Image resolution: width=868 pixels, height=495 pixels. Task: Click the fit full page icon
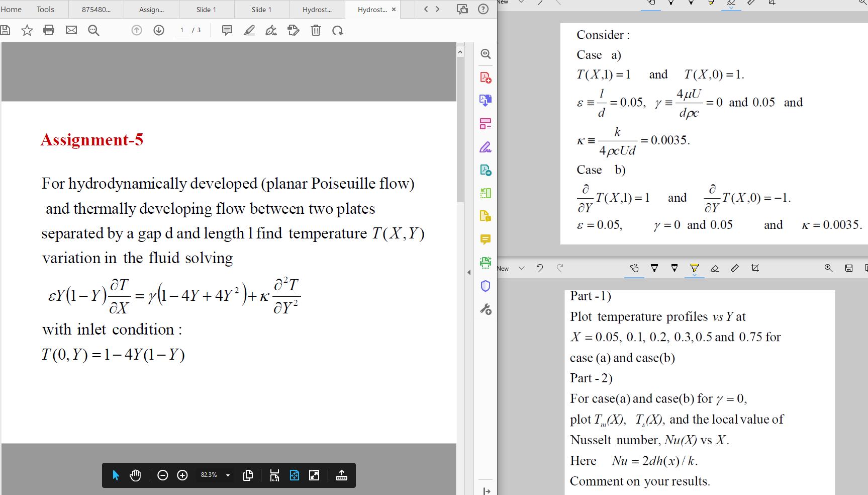tap(295, 475)
